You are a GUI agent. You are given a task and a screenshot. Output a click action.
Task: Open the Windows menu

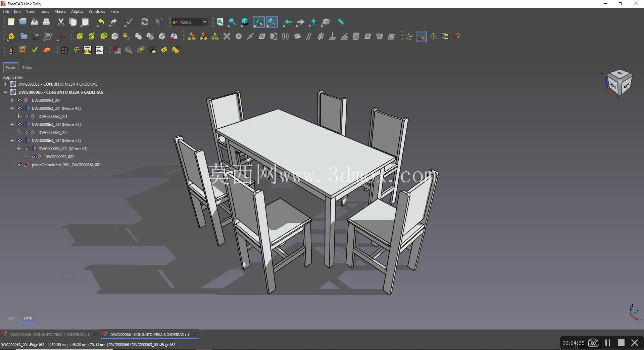pyautogui.click(x=97, y=11)
